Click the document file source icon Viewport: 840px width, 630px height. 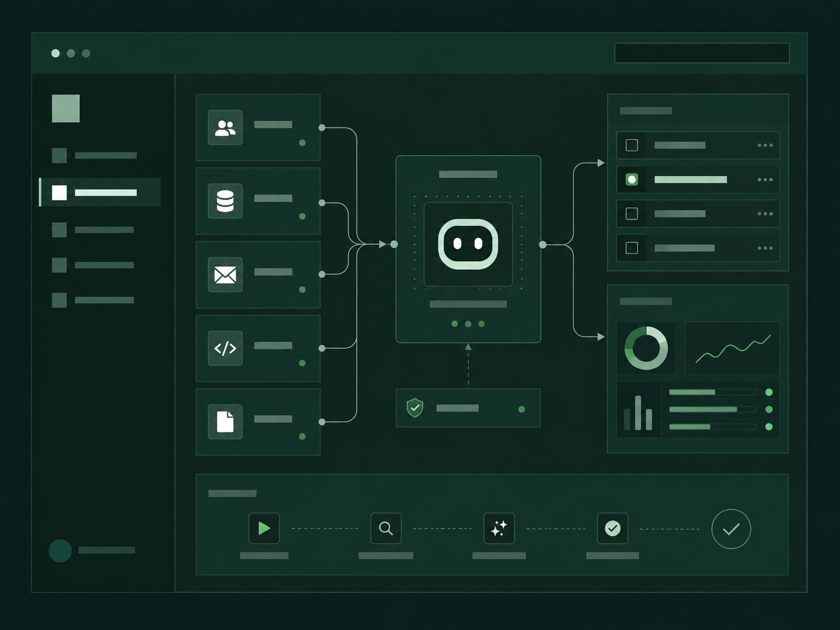pos(225,422)
